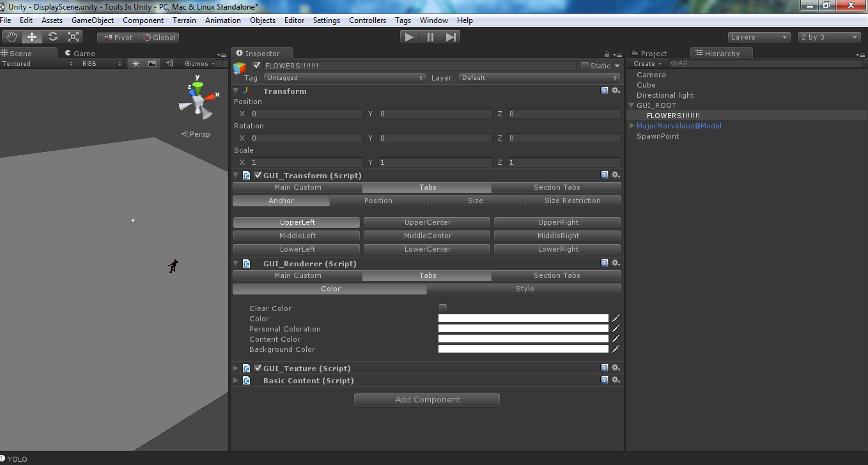Image resolution: width=868 pixels, height=465 pixels.
Task: Select the Rotate tool
Action: point(53,37)
